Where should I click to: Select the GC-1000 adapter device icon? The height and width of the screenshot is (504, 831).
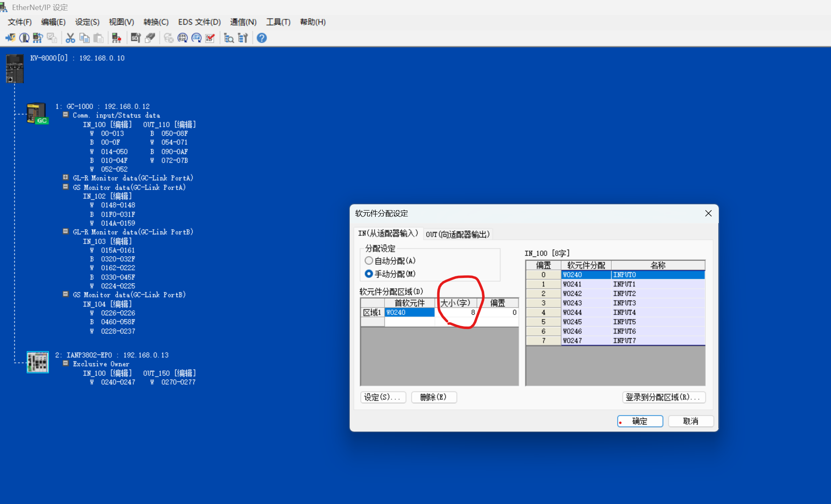(37, 113)
